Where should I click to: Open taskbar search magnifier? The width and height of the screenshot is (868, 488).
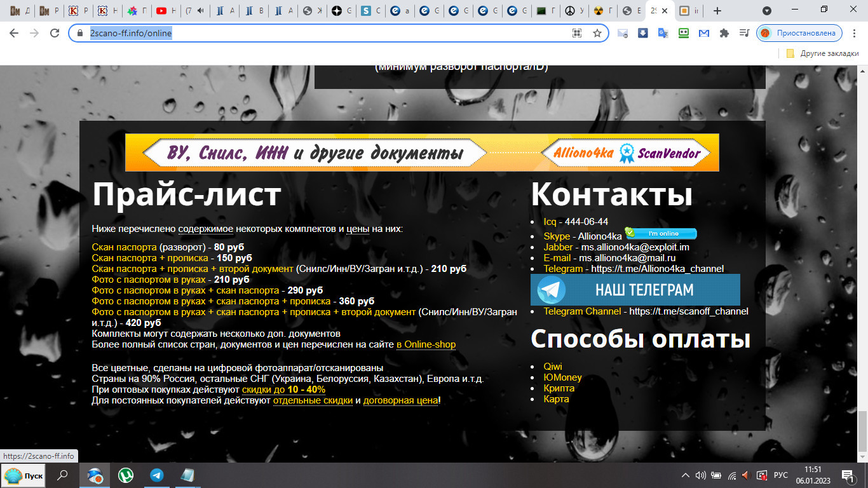(62, 475)
